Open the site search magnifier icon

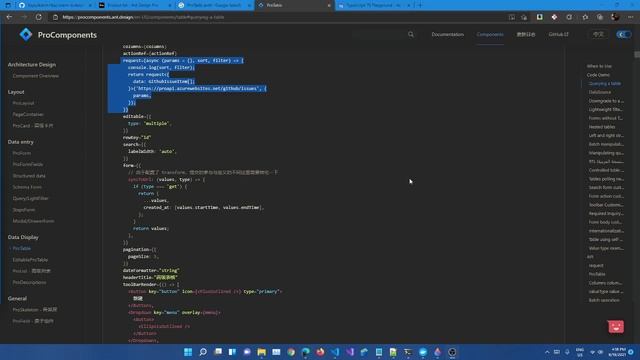411,35
